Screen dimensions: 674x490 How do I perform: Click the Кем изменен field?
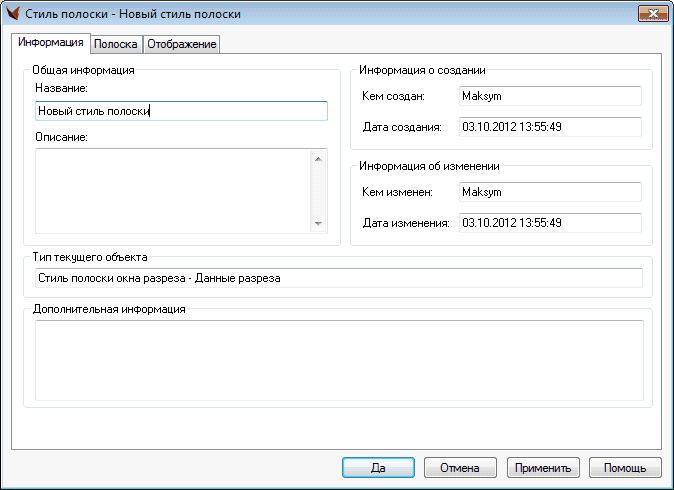548,192
